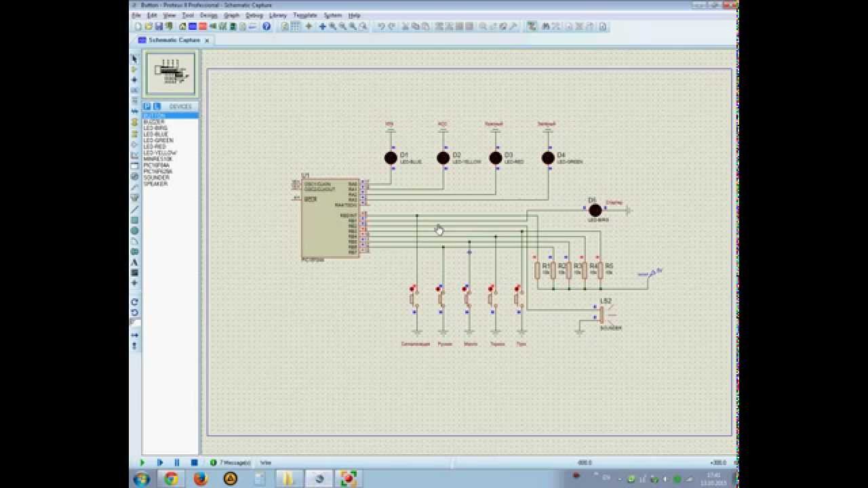Toggle the grid display icon
Screen dimensions: 868x488
click(294, 26)
